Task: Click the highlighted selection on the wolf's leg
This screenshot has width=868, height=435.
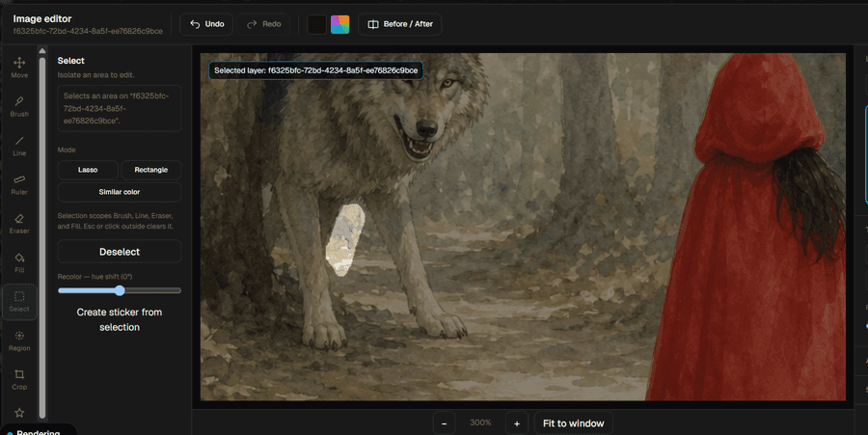Action: tap(345, 239)
